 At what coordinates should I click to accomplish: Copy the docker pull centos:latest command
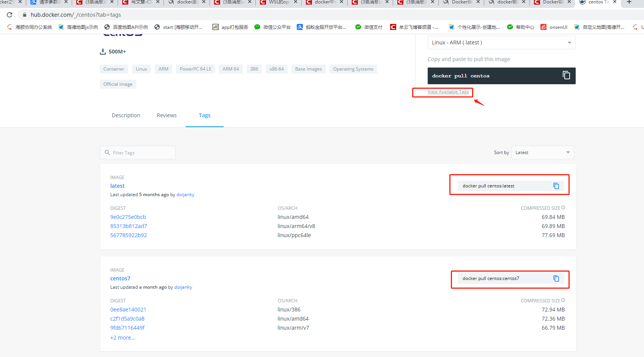click(556, 186)
